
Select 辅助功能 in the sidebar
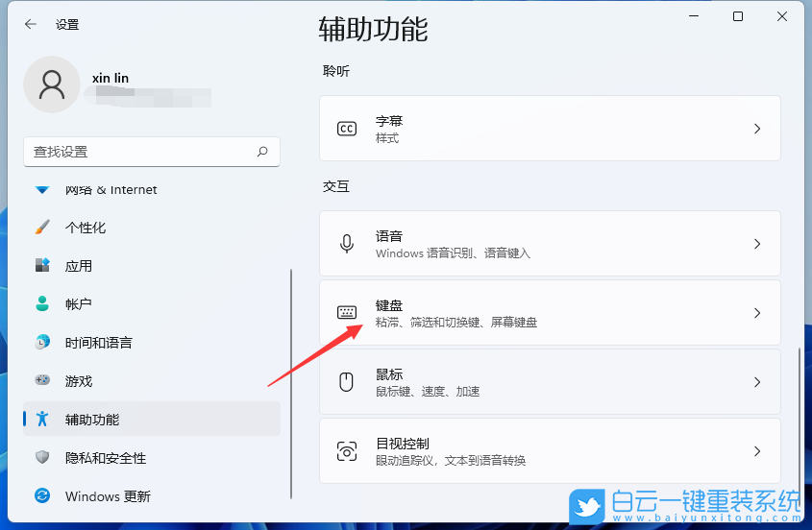point(152,419)
